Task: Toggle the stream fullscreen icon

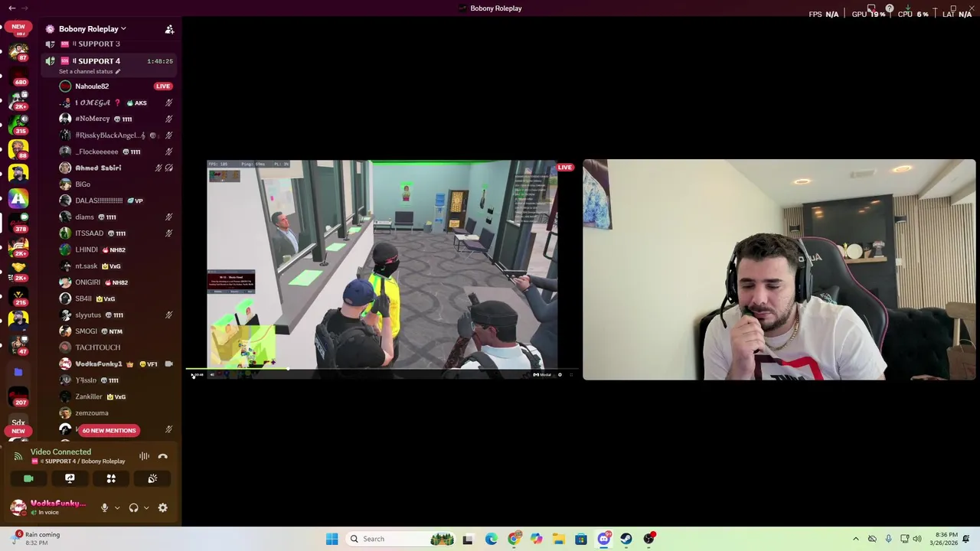Action: [571, 375]
